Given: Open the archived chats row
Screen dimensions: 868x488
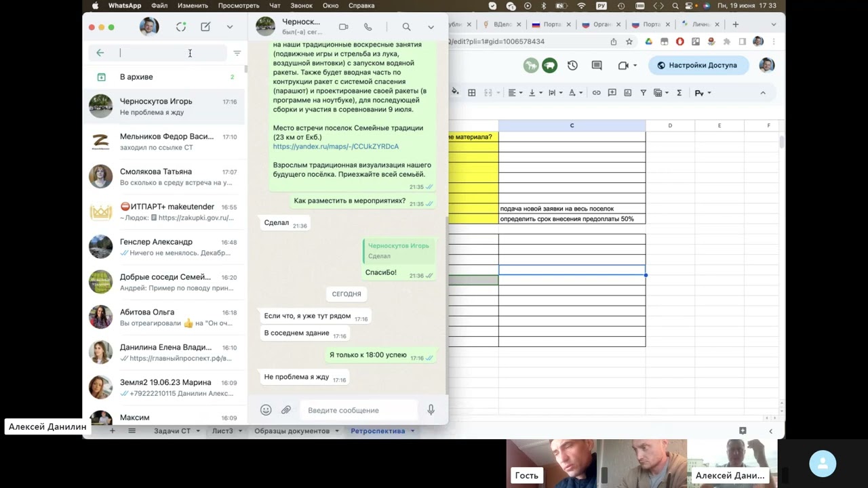Looking at the screenshot, I should 164,77.
